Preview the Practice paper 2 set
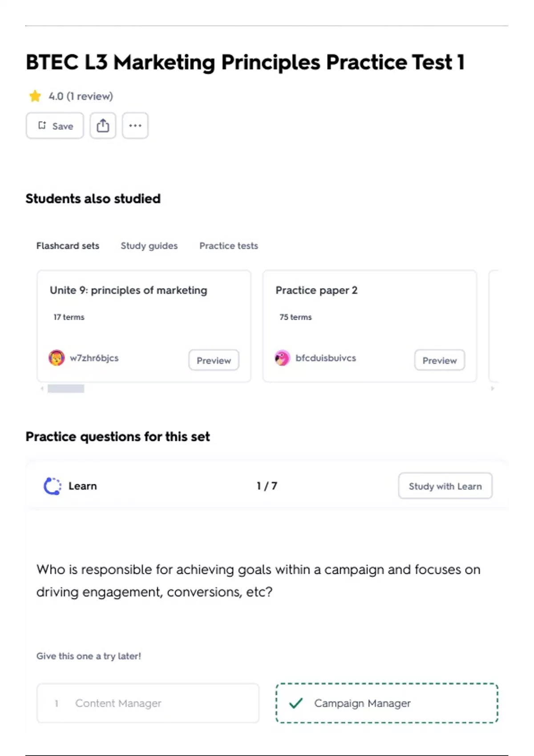The width and height of the screenshot is (534, 756). [x=439, y=360]
